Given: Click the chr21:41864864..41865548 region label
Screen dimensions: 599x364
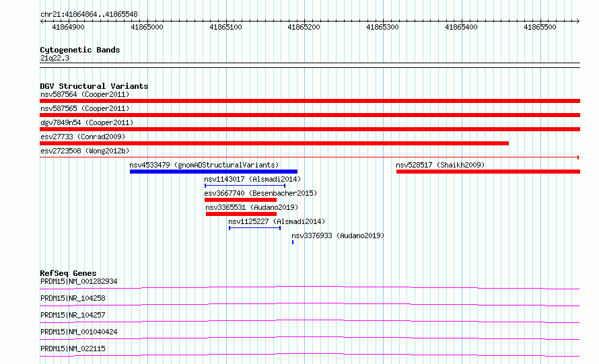Looking at the screenshot, I should pos(89,15).
